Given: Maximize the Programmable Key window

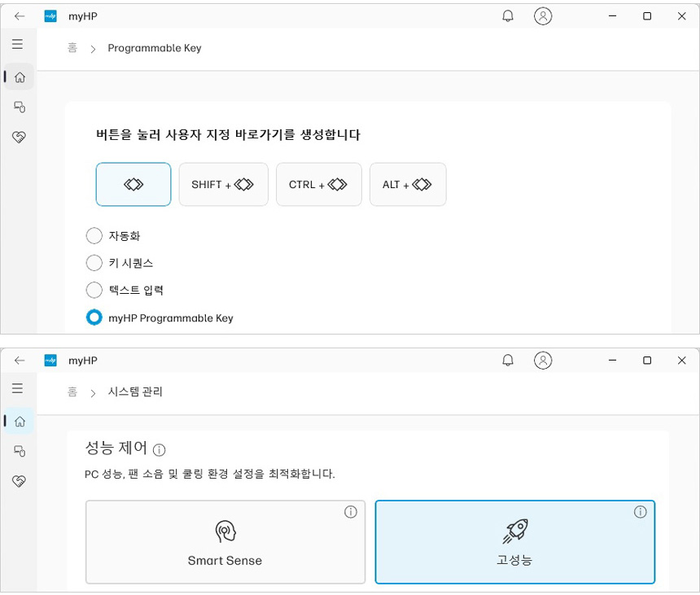Looking at the screenshot, I should pos(647,16).
